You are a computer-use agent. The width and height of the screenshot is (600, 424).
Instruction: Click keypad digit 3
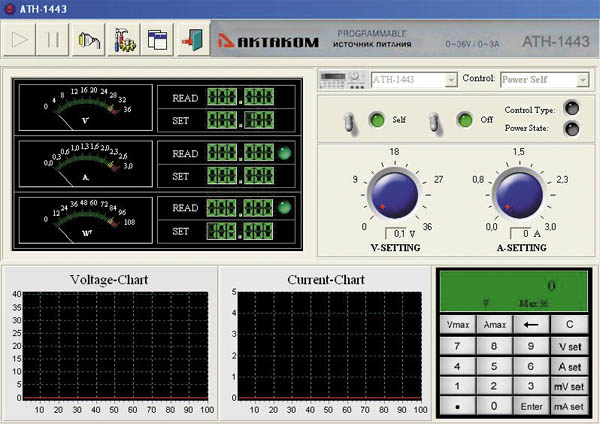coord(531,387)
